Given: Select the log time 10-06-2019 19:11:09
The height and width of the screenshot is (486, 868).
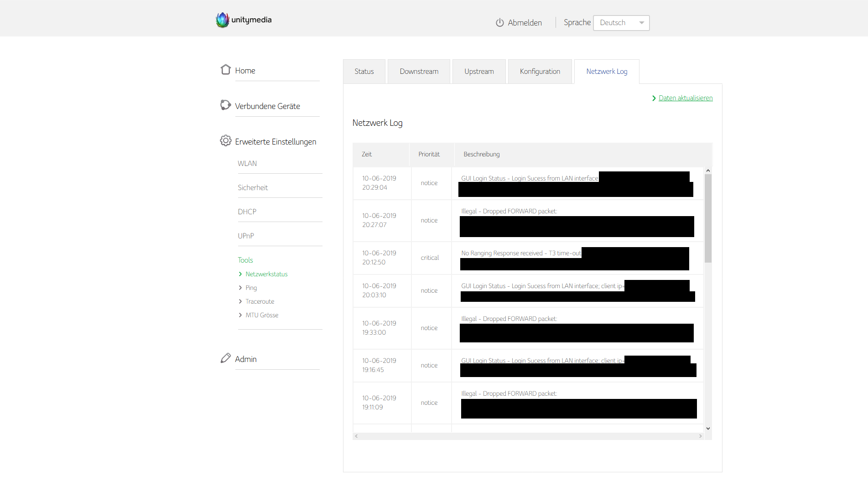Looking at the screenshot, I should click(x=379, y=403).
